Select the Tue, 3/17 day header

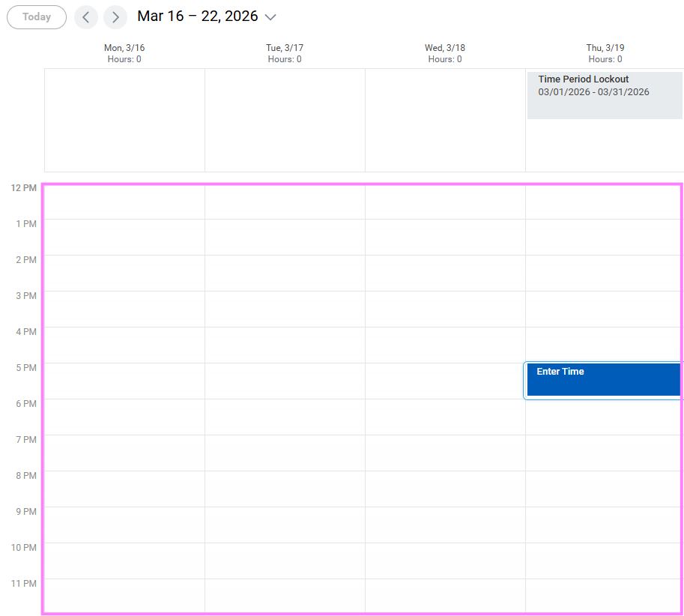(x=285, y=53)
